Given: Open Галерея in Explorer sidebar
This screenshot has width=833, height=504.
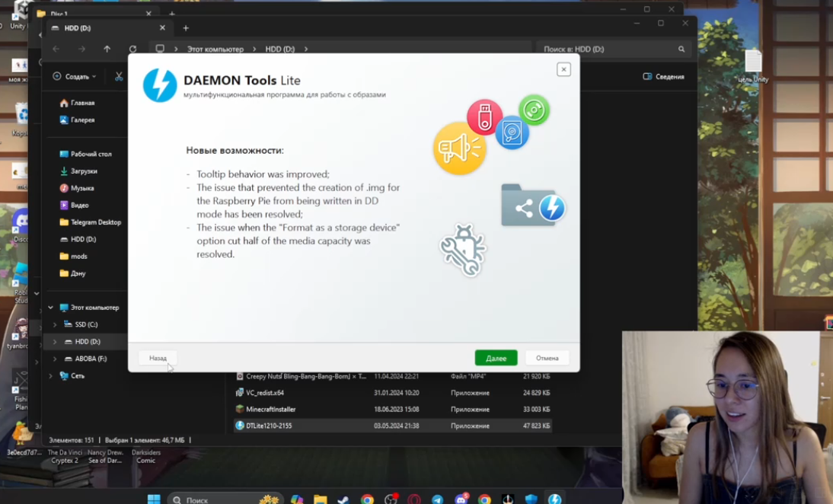Looking at the screenshot, I should coord(77,120).
